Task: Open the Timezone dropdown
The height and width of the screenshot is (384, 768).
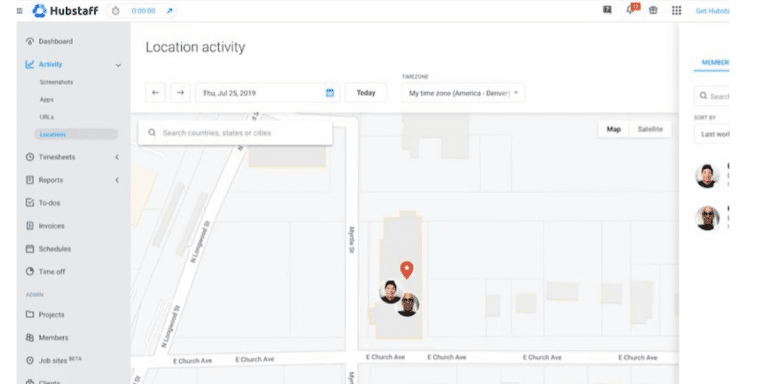Action: coord(463,93)
